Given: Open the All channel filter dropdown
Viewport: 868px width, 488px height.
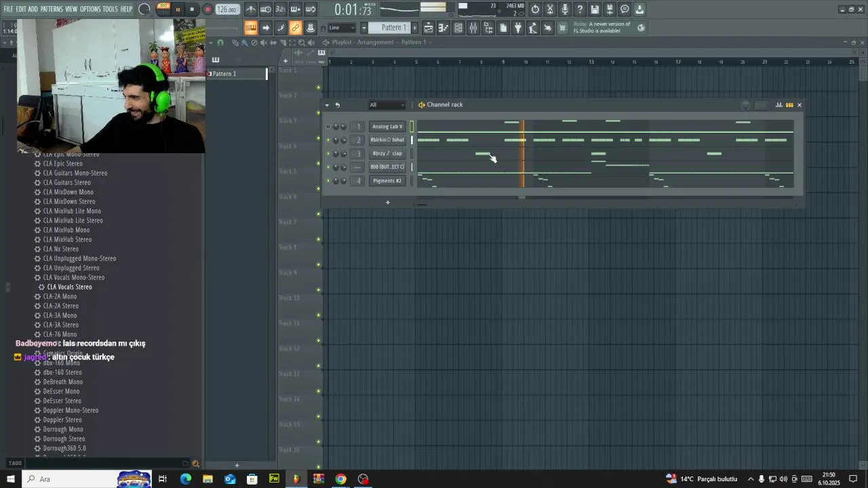Looking at the screenshot, I should [x=387, y=105].
